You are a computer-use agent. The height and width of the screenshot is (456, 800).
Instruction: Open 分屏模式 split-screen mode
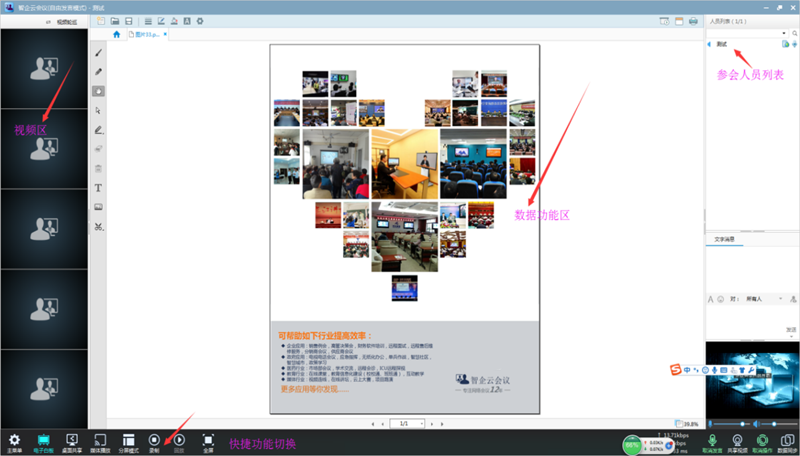coord(129,442)
